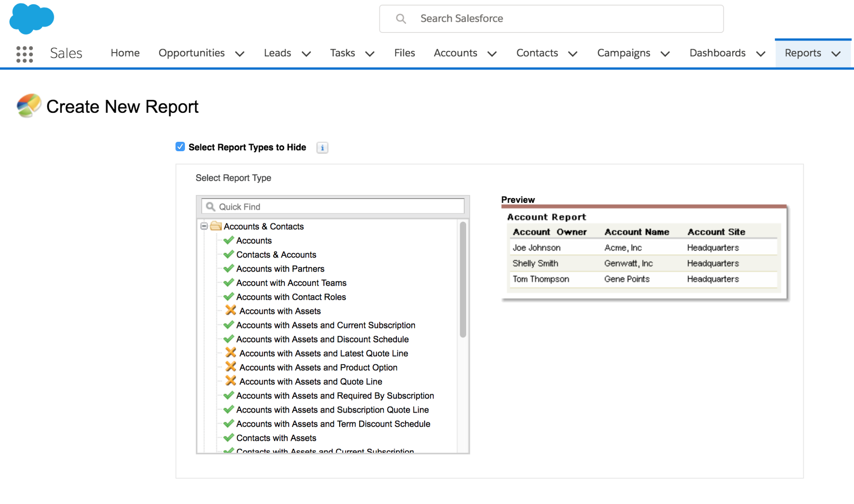Screen dimensions: 854x504
Task: Switch to the Leads tab
Action: 277,53
